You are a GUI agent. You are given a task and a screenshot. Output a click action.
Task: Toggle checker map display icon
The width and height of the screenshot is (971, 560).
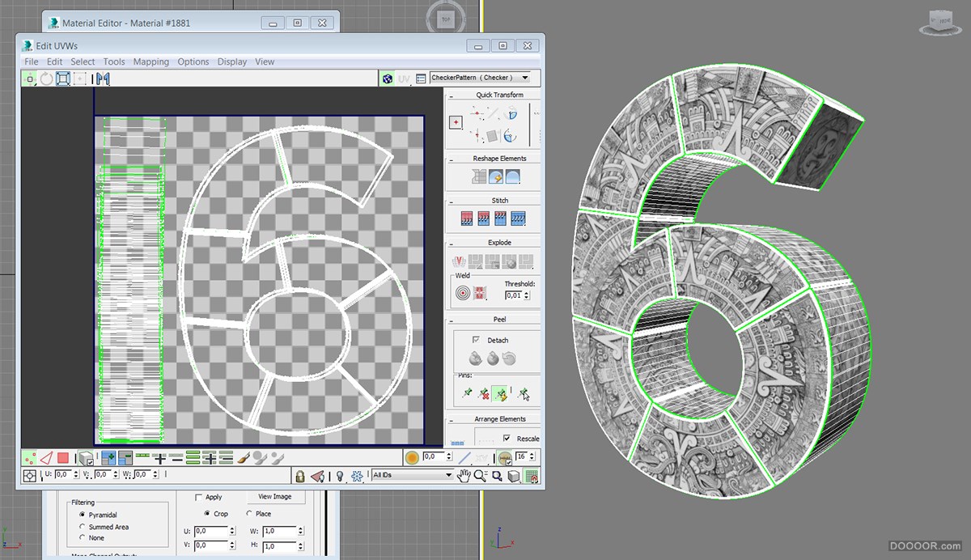(388, 78)
